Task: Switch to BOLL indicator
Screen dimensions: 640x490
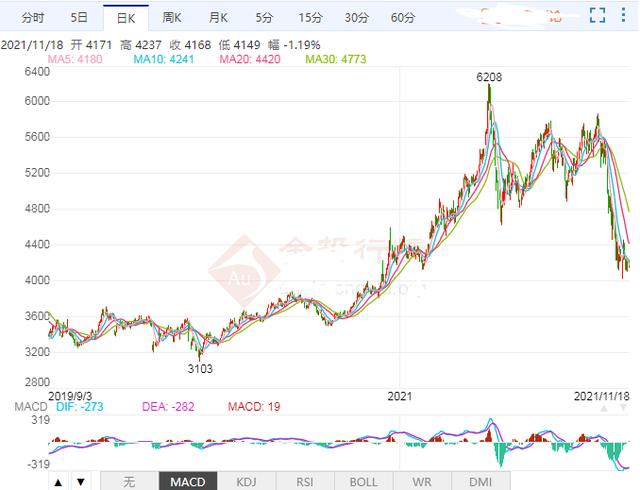Action: 363,481
